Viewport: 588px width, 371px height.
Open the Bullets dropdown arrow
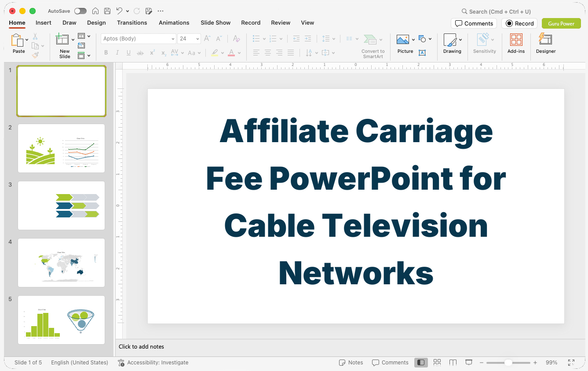(x=264, y=39)
